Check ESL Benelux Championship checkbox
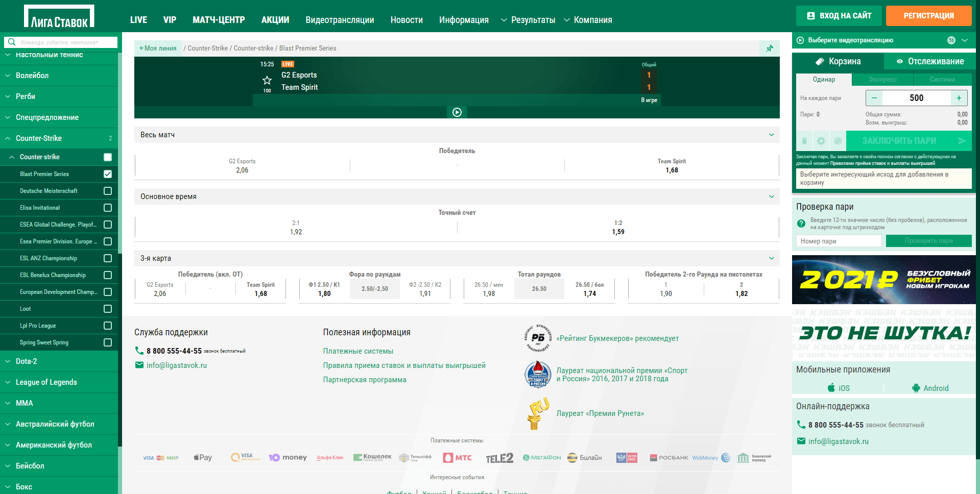The height and width of the screenshot is (494, 980). 108,275
